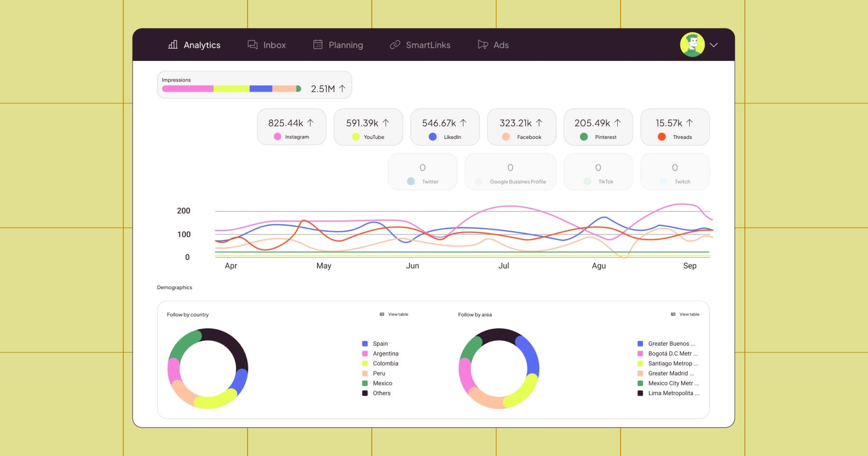
Task: Click the up arrow on Threads card
Action: point(690,123)
